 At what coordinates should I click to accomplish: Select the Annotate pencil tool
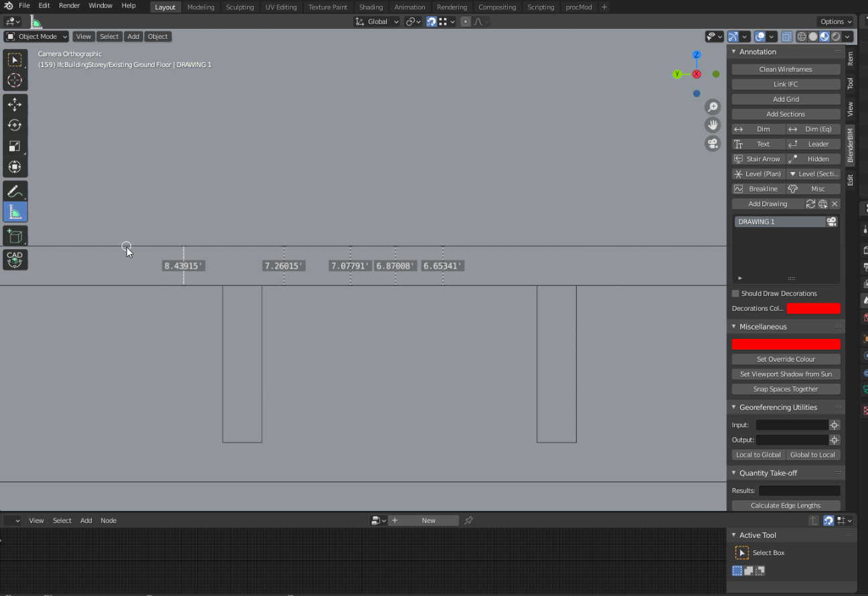[x=15, y=191]
